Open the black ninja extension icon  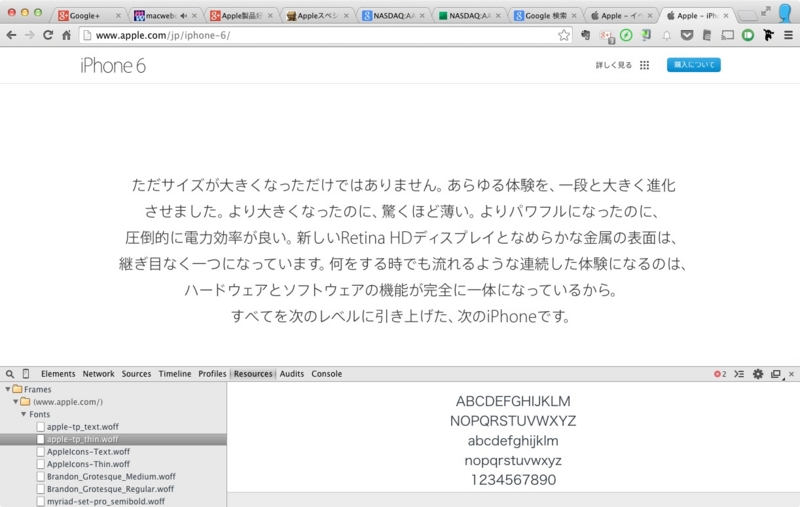(x=768, y=35)
